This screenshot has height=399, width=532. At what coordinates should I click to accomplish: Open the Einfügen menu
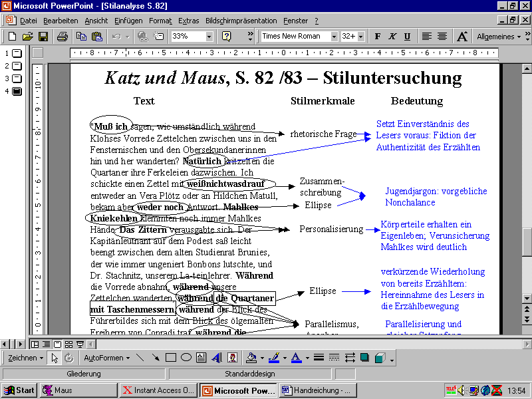tap(128, 21)
